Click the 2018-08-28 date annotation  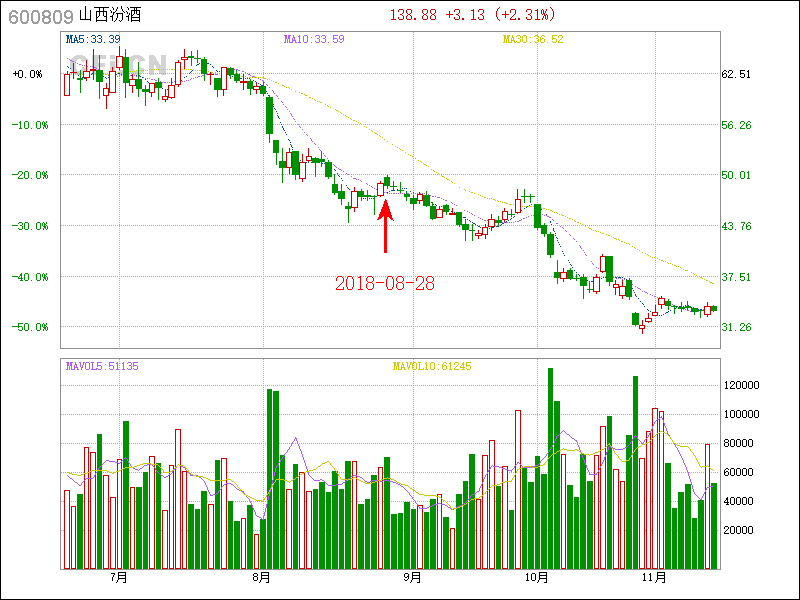[x=385, y=283]
